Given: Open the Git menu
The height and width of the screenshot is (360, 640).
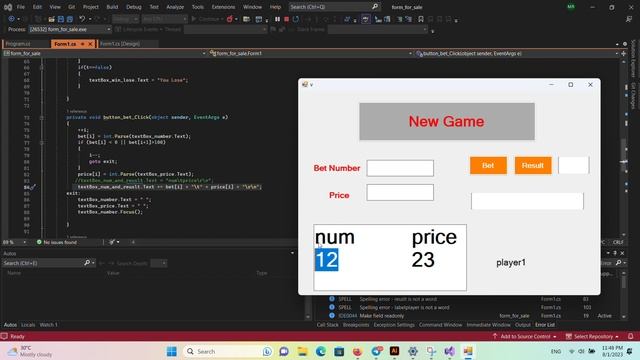Looking at the screenshot, I should (x=71, y=7).
